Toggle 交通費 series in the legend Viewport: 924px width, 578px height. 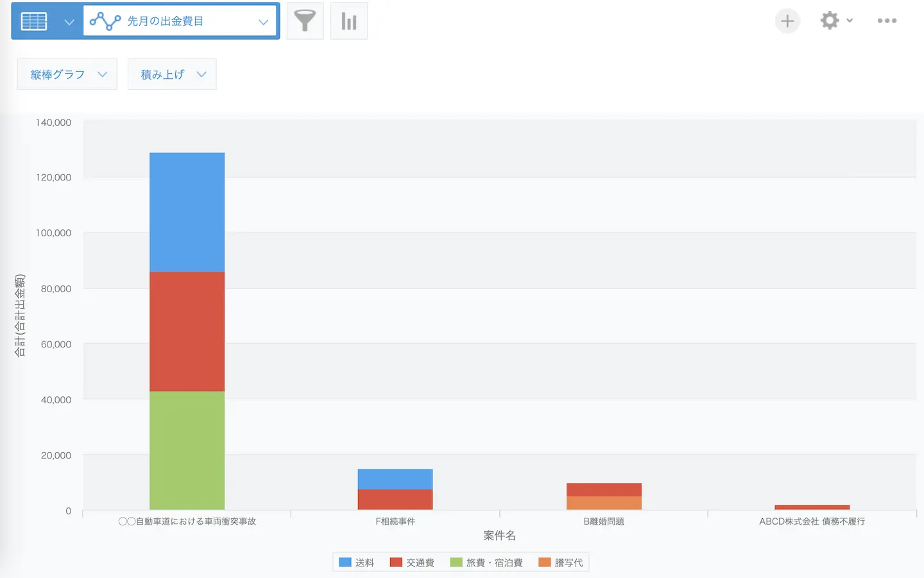[412, 563]
